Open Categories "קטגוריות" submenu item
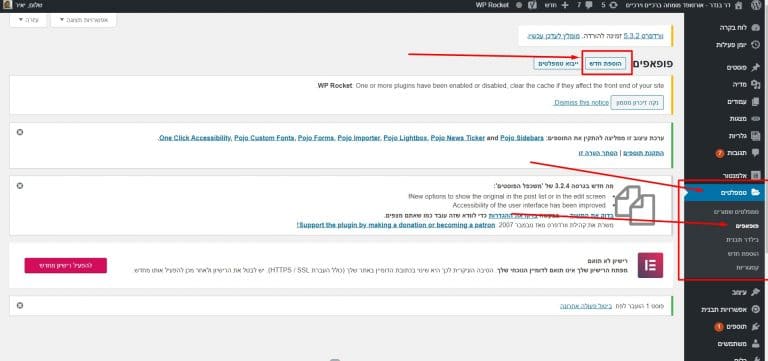Viewport: 768px width, 361px height. [747, 268]
